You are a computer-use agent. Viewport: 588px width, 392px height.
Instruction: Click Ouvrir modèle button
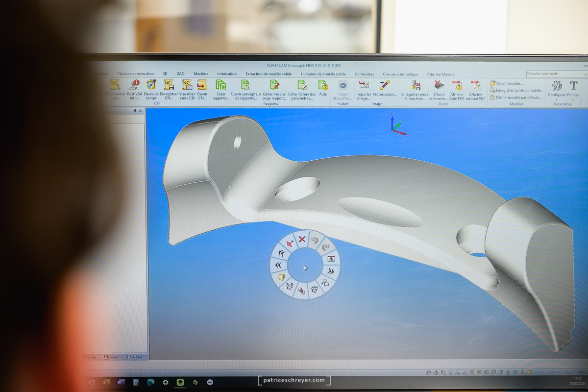click(507, 83)
